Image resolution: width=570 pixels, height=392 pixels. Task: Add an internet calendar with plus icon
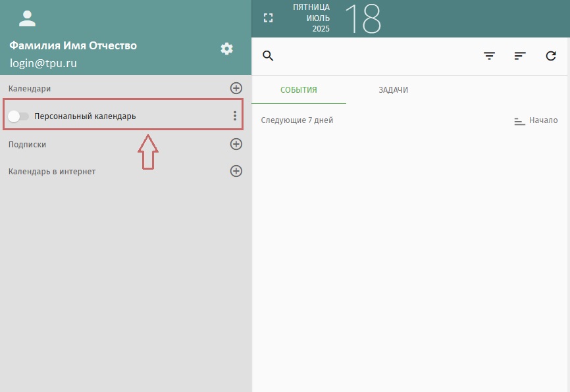click(x=236, y=171)
